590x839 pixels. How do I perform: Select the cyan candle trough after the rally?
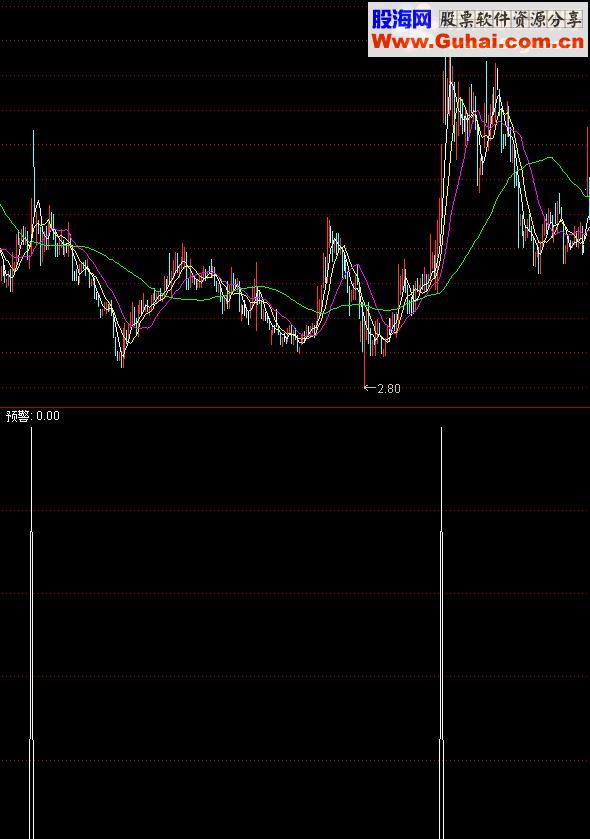point(538,260)
